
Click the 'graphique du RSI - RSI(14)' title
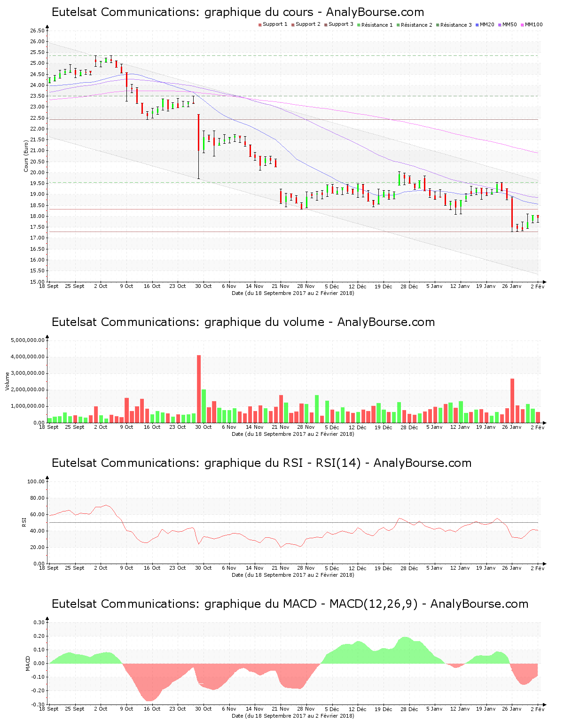[x=261, y=463]
